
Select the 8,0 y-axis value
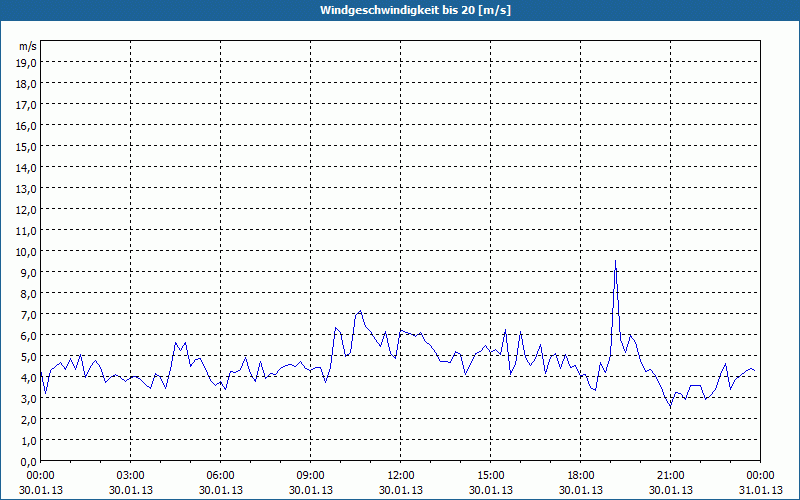pos(29,294)
